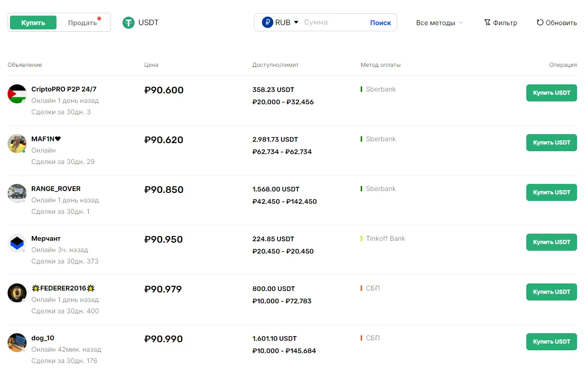Click the Цена column header
Screen dimensions: 588x373
[x=151, y=65]
